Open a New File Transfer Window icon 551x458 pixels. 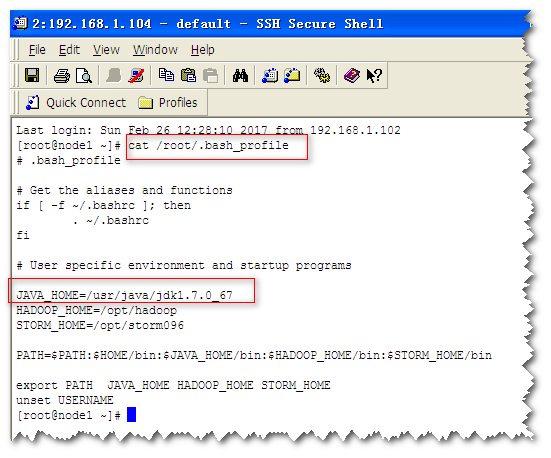[x=292, y=75]
